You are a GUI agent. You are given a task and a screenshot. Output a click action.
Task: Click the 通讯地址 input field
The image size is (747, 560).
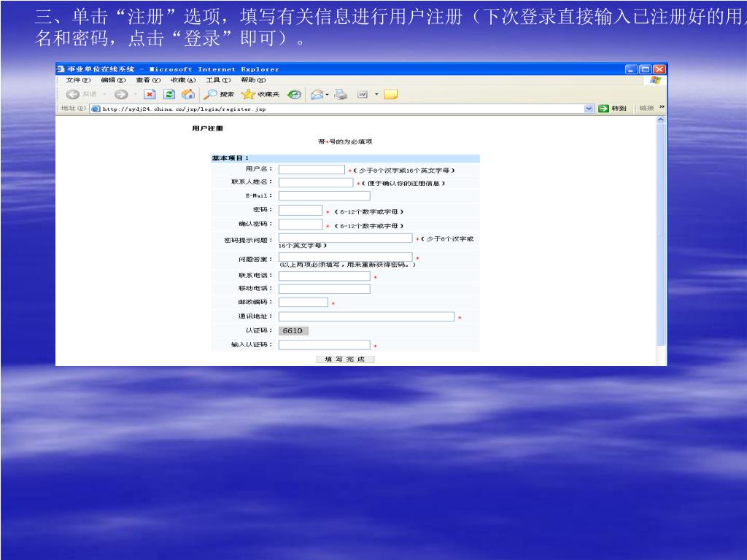366,316
